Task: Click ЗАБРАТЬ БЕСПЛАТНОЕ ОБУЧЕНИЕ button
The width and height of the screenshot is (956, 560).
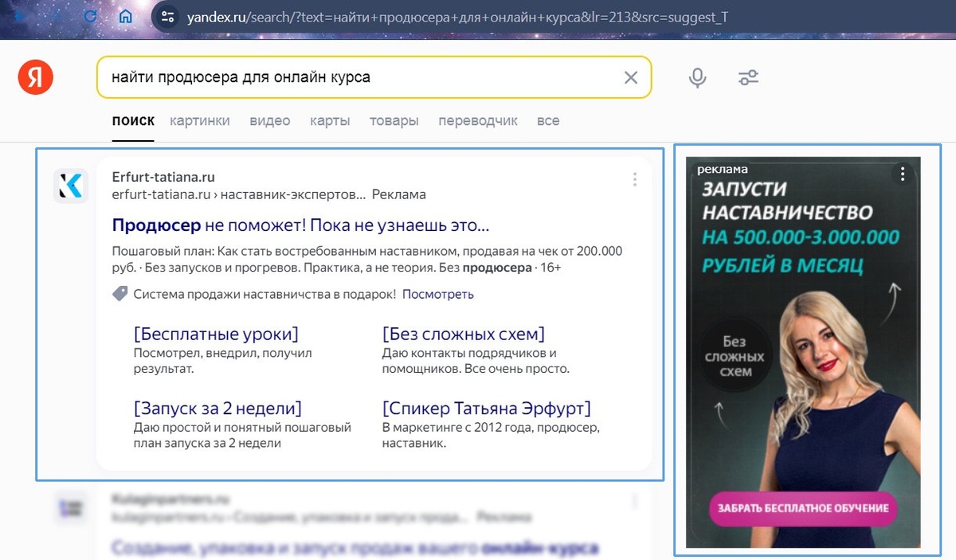Action: [804, 508]
